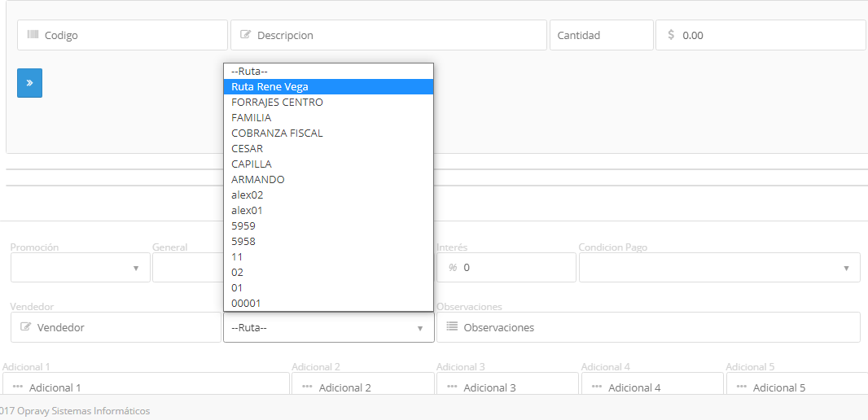Click the Adicional 5 input field
Image resolution: width=868 pixels, height=420 pixels.
pos(796,383)
